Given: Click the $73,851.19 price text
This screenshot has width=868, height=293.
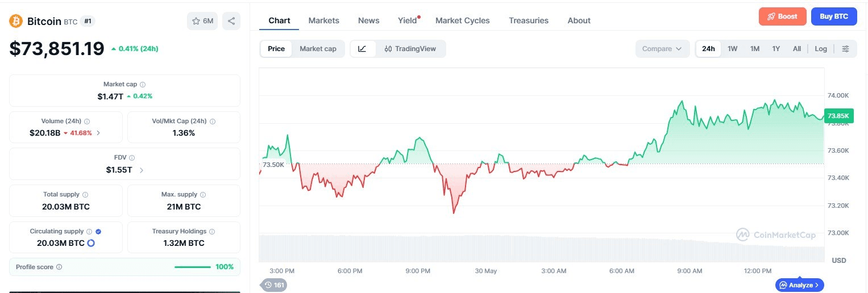Looking at the screenshot, I should (57, 49).
